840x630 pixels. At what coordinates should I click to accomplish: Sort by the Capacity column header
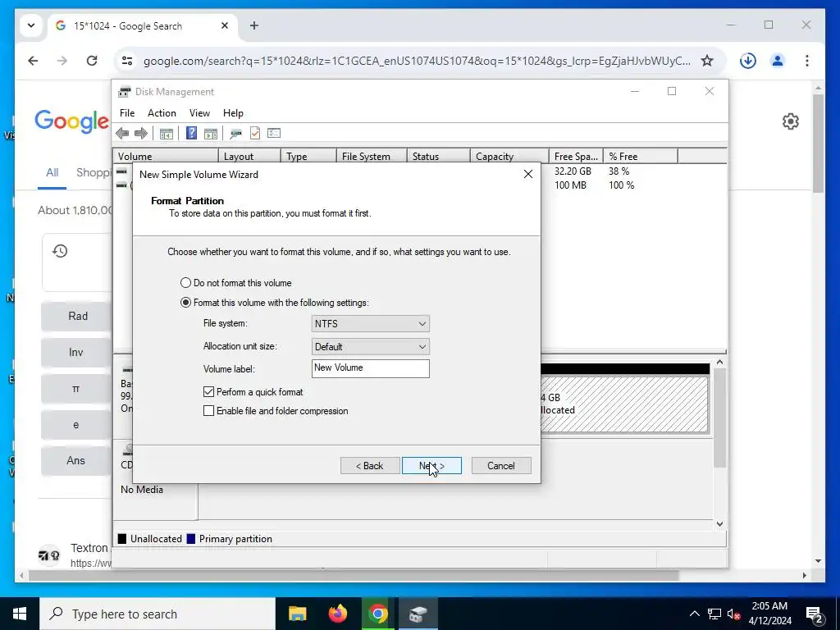pyautogui.click(x=509, y=157)
